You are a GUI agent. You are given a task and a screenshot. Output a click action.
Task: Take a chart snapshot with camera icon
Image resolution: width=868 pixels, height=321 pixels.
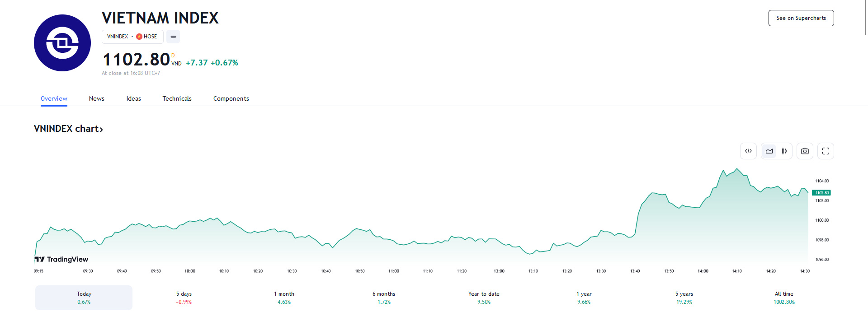pos(805,151)
